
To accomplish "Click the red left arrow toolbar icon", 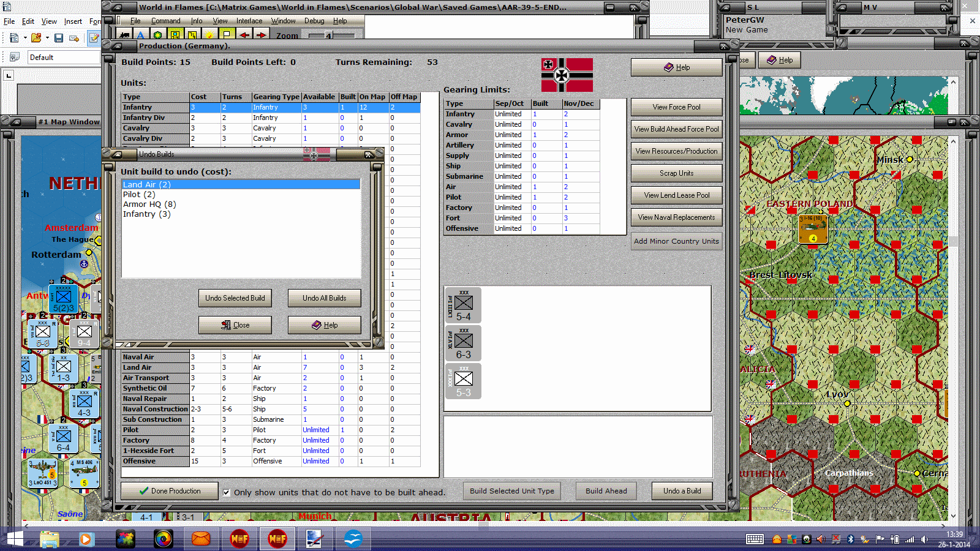I will (244, 35).
